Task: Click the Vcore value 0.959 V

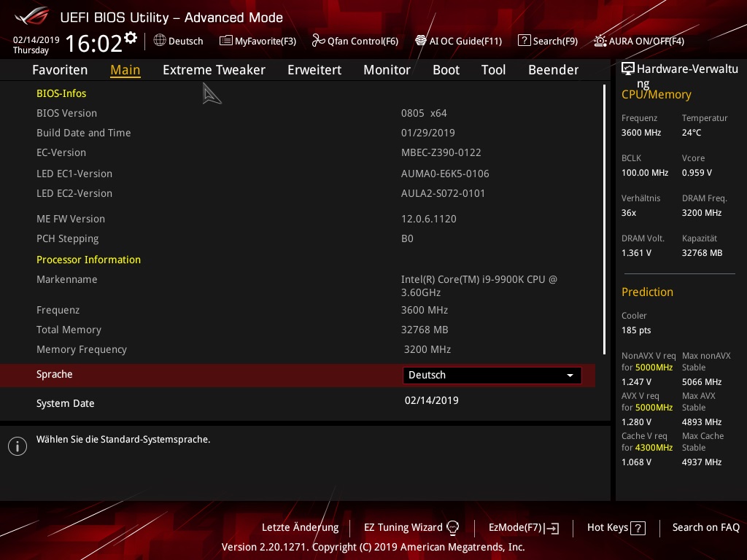Action: pyautogui.click(x=697, y=172)
